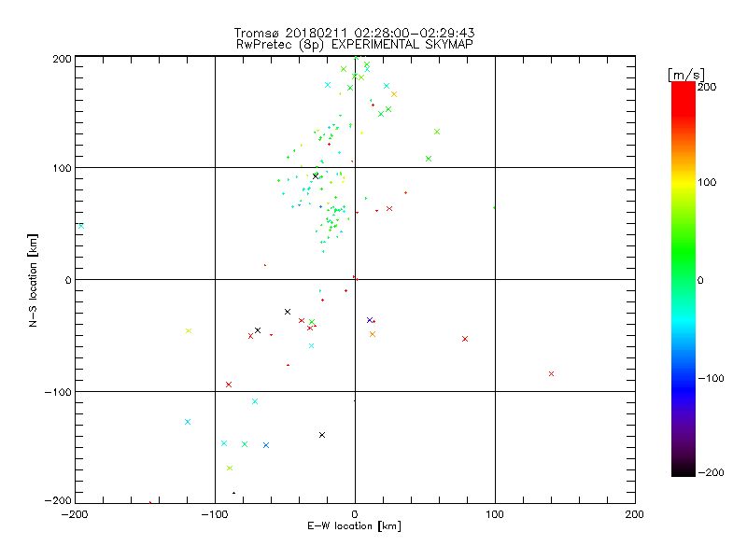747x560 pixels.
Task: Click the RwPretec (8p) EXPERIMENTAL SKYMAP subtitle
Action: 355,45
